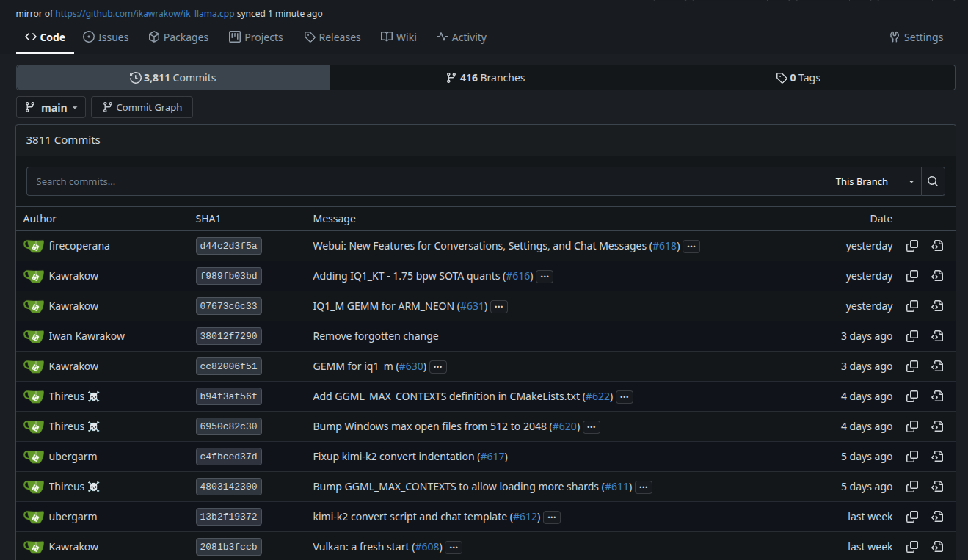968x560 pixels.
Task: Focus the Search commits input field
Action: (426, 181)
